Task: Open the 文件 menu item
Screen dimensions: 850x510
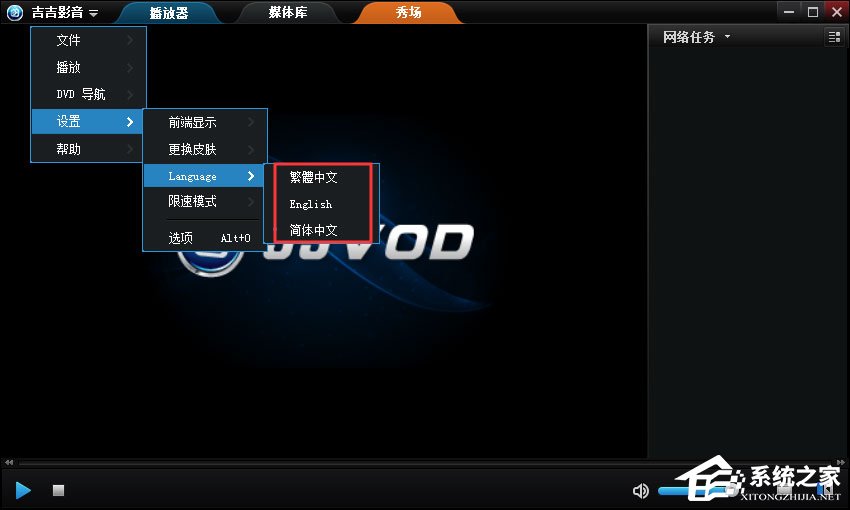Action: [x=88, y=40]
